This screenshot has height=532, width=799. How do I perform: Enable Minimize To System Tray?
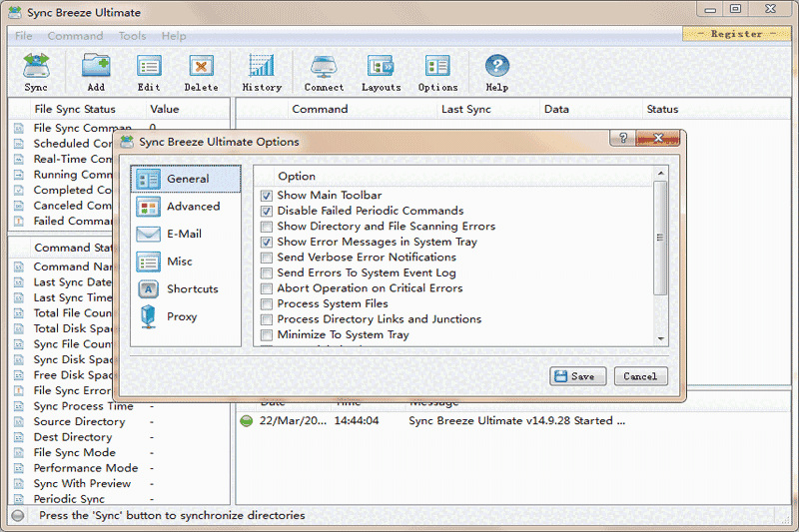click(267, 335)
